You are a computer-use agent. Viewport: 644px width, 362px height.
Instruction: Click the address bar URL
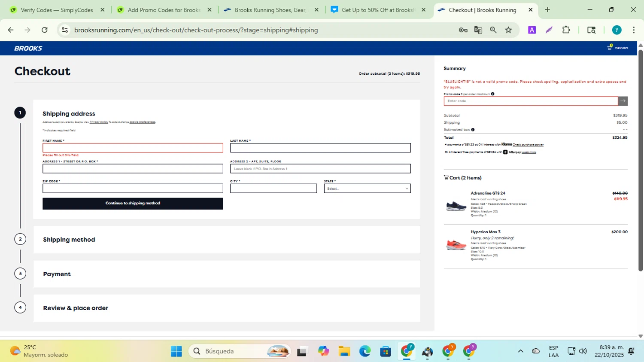[x=196, y=30]
